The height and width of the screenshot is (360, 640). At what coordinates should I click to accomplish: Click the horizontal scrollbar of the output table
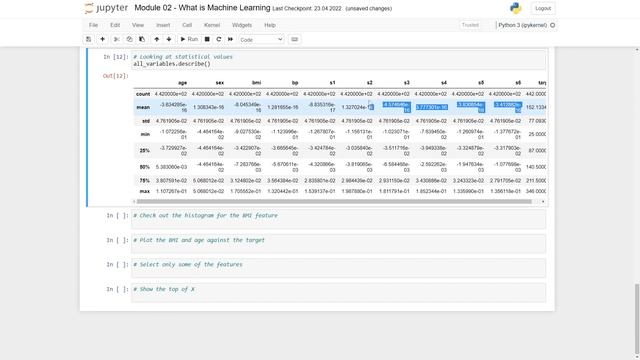tap(334, 202)
